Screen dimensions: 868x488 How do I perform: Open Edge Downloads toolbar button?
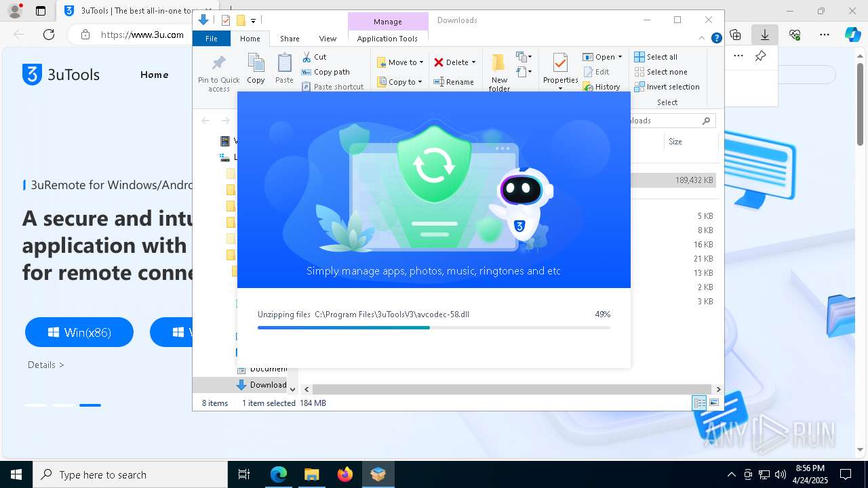click(x=764, y=35)
